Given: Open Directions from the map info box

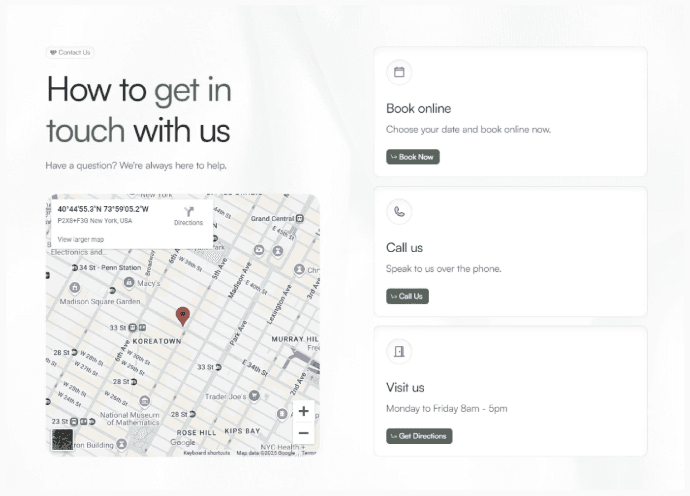Looking at the screenshot, I should [x=188, y=216].
